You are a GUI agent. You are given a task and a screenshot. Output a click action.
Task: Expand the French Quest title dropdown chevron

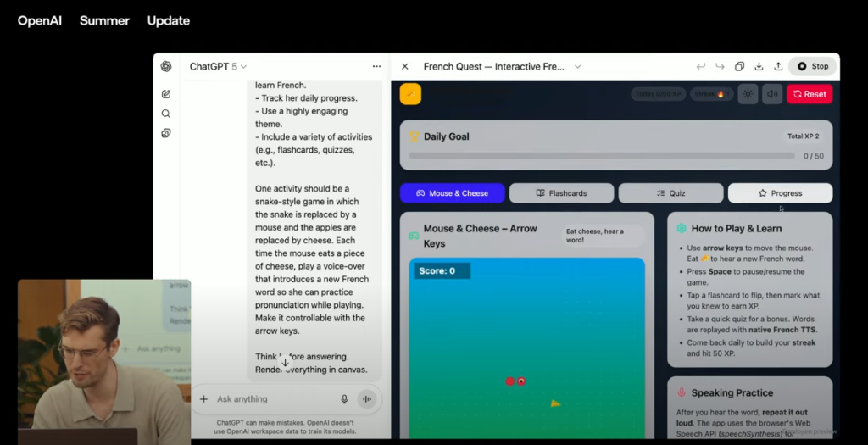coord(577,66)
